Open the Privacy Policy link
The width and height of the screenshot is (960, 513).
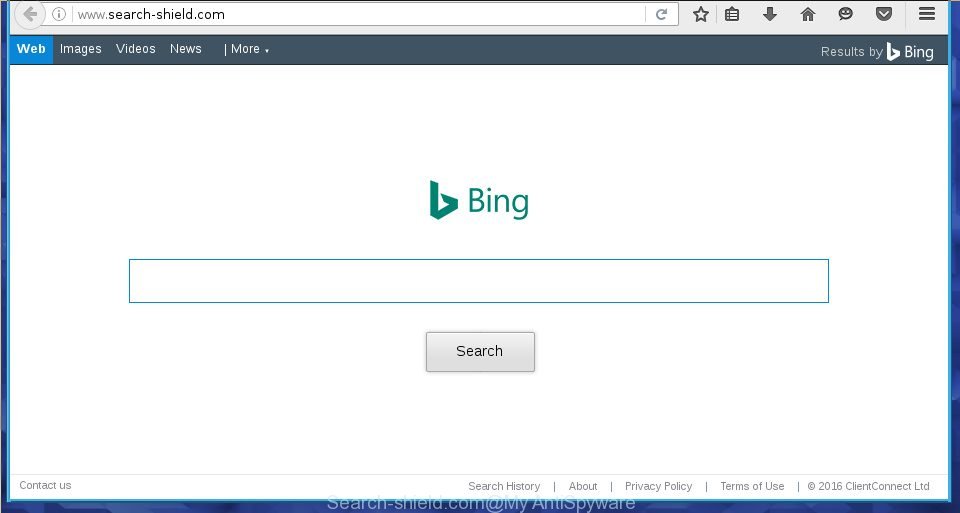pos(658,486)
